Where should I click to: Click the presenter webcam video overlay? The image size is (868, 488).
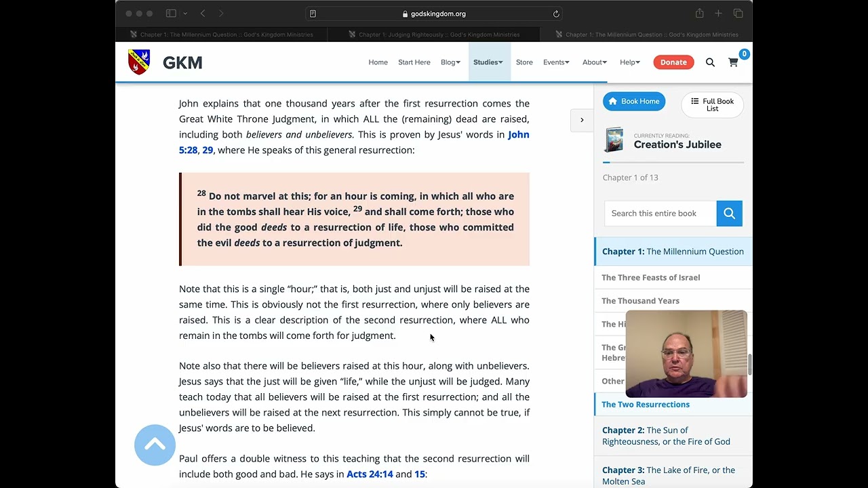pos(686,354)
